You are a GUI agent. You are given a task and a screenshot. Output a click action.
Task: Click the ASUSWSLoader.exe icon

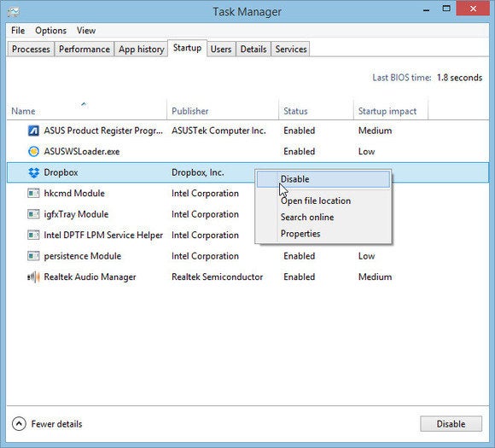pyautogui.click(x=33, y=152)
